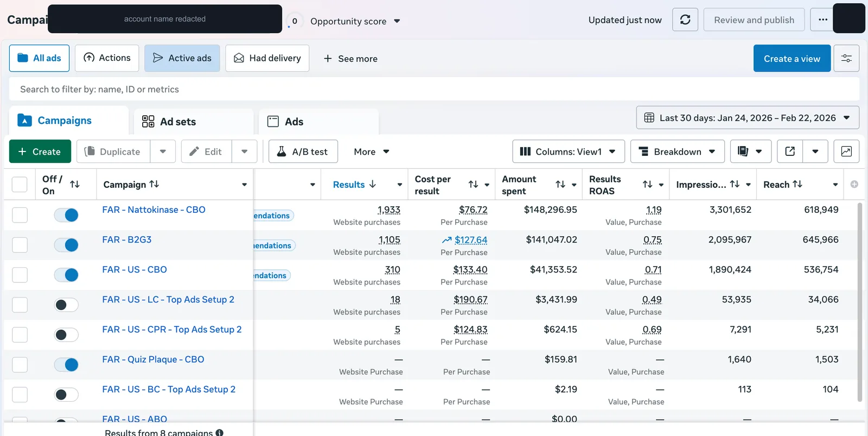868x436 pixels.
Task: Sort by Campaign name arrows
Action: coord(154,184)
